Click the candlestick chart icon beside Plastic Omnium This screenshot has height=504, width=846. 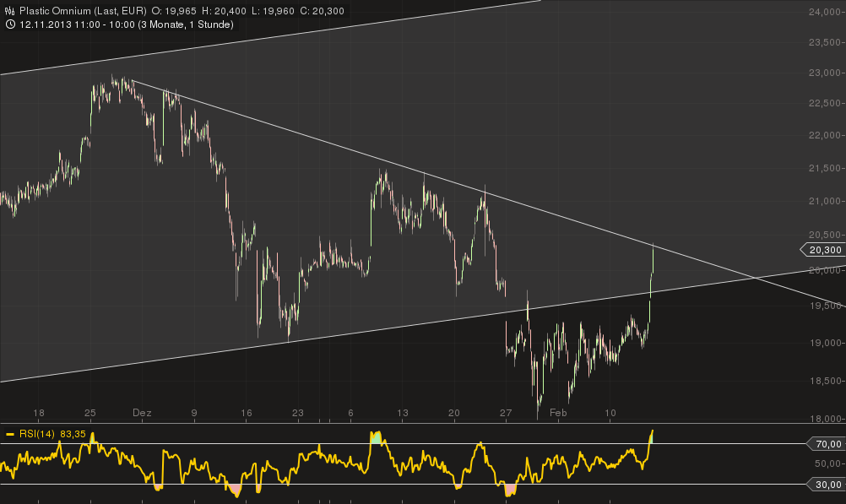pos(10,11)
